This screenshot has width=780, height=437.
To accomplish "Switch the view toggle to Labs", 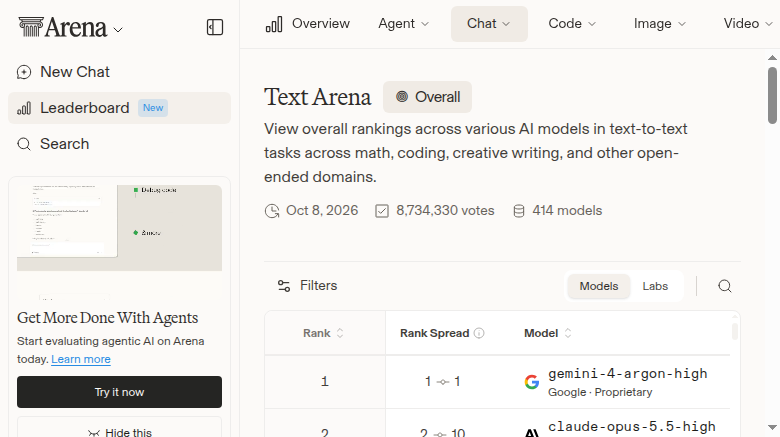I will click(655, 286).
